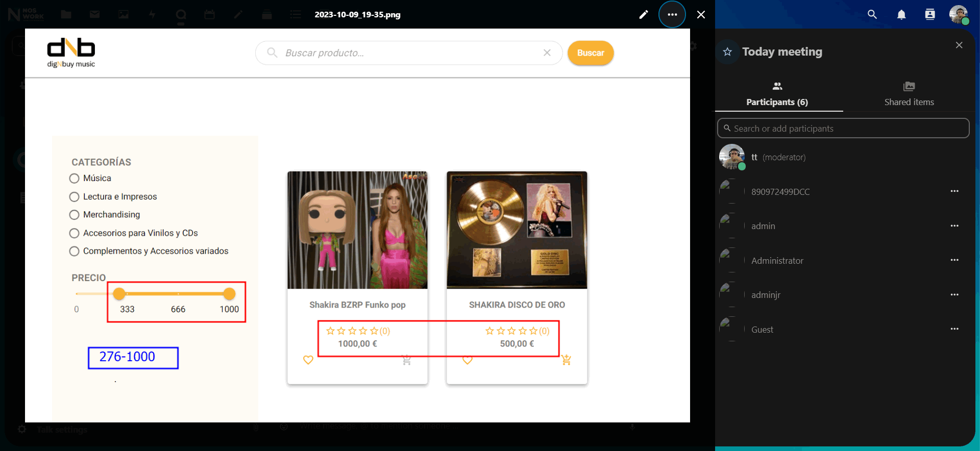Click the Buscar producto search field
This screenshot has width=980, height=451.
pos(408,53)
